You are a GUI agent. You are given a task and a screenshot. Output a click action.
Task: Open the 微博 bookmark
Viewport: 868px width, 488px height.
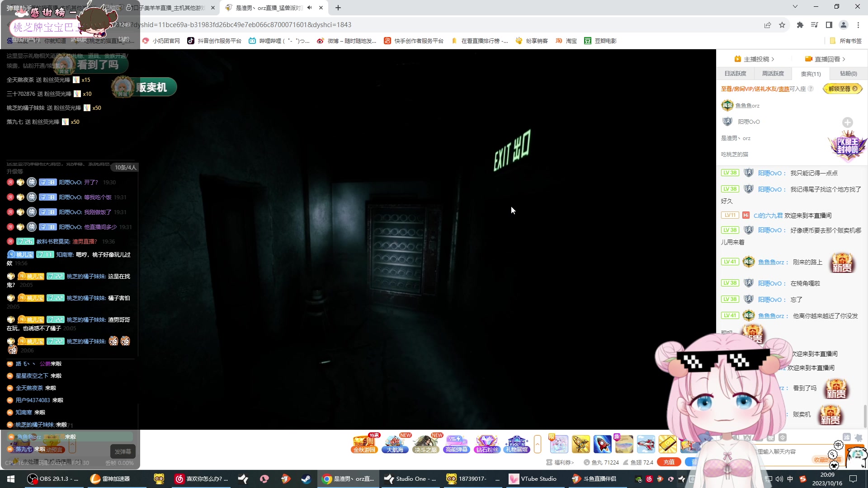347,41
